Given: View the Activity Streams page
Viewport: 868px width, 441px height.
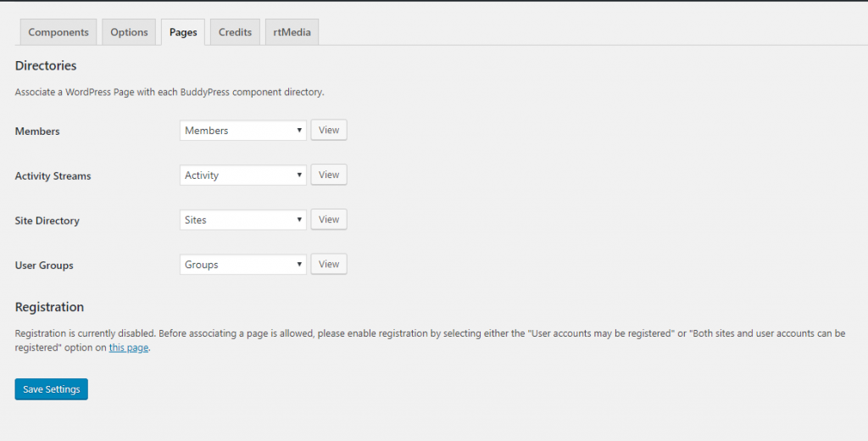Looking at the screenshot, I should pos(329,175).
